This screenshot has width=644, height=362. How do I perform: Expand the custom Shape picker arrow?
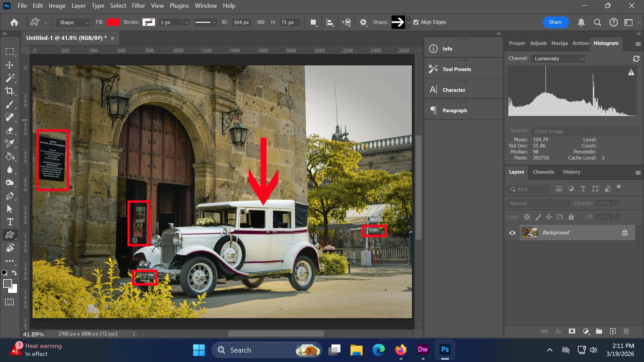(409, 22)
